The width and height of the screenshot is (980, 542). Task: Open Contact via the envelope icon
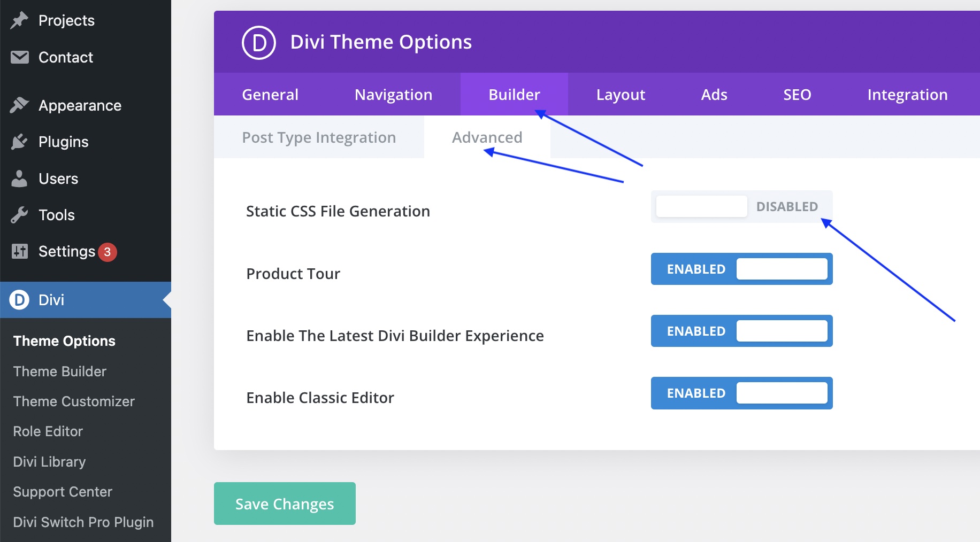[19, 57]
